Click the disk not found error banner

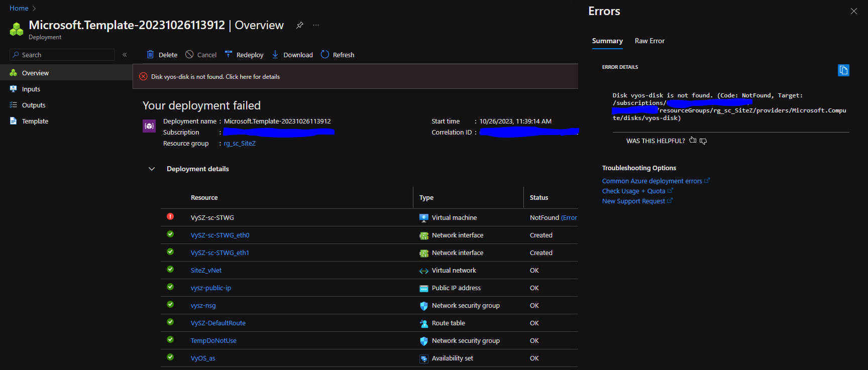355,76
